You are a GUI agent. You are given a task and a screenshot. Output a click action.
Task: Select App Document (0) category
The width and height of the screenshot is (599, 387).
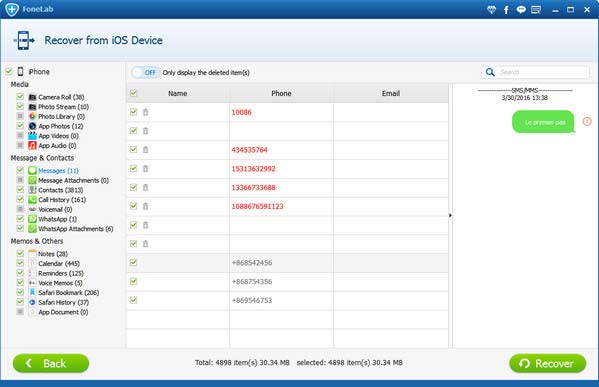tap(63, 312)
